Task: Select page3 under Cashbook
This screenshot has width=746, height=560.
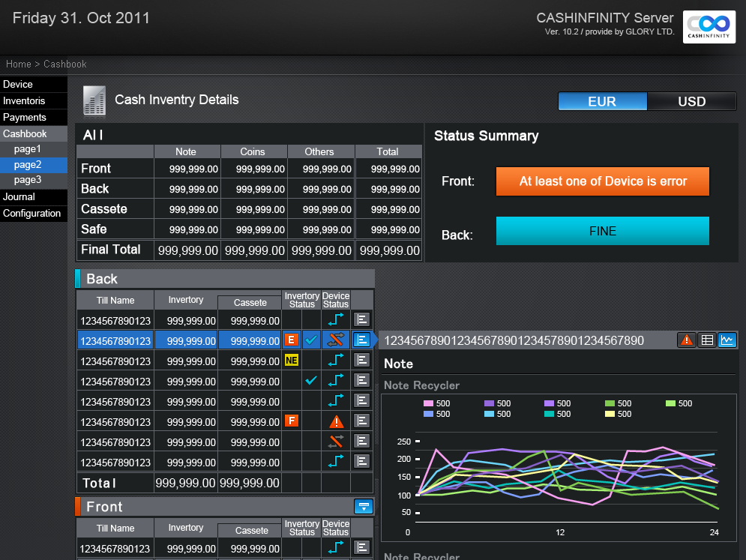Action: (28, 180)
